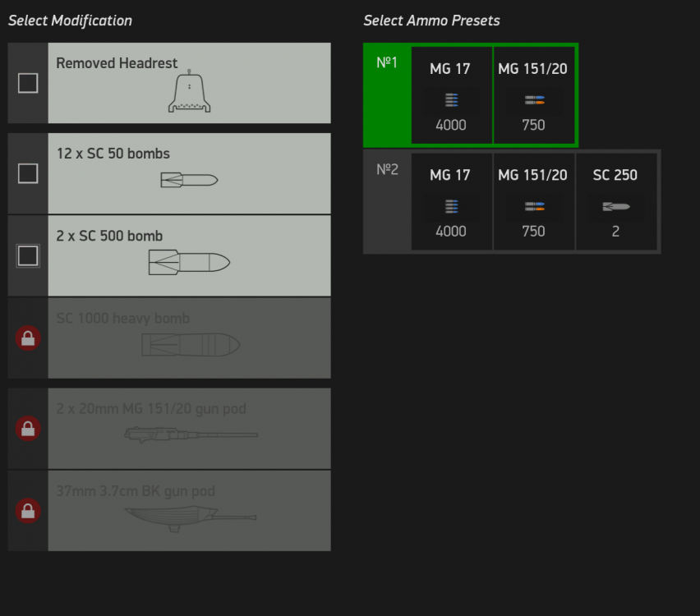Click the bomb count 2 in preset №2
700x616 pixels.
click(x=615, y=232)
